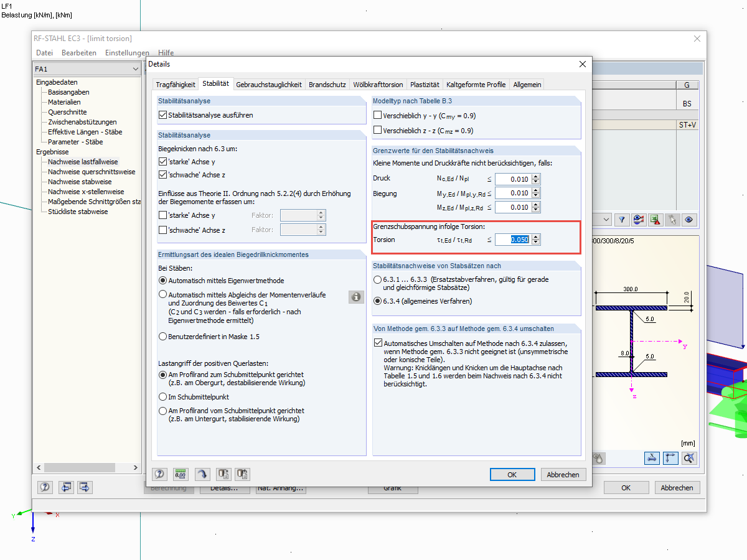Switch to the Plastizität tab
This screenshot has height=560, width=747.
click(x=425, y=85)
